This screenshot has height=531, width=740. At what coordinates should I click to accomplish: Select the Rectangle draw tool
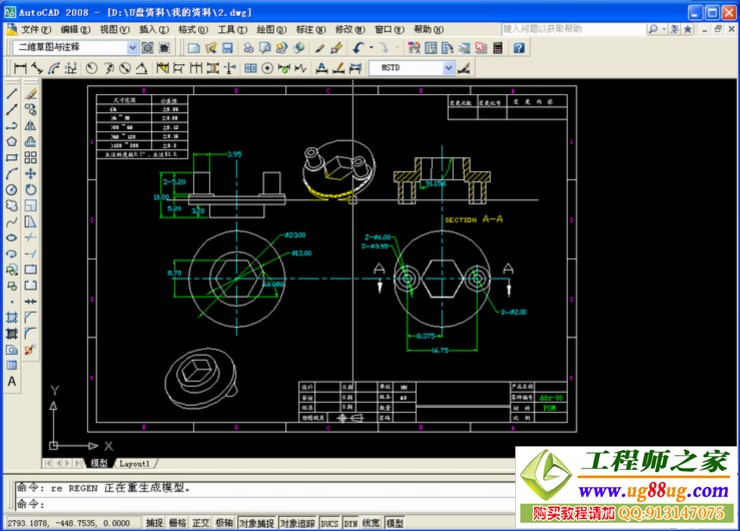12,157
